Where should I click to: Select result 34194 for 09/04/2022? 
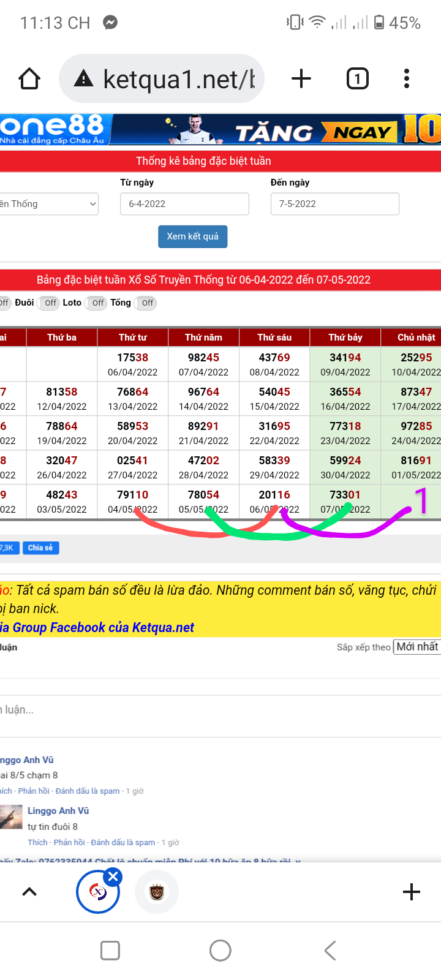pos(345,358)
